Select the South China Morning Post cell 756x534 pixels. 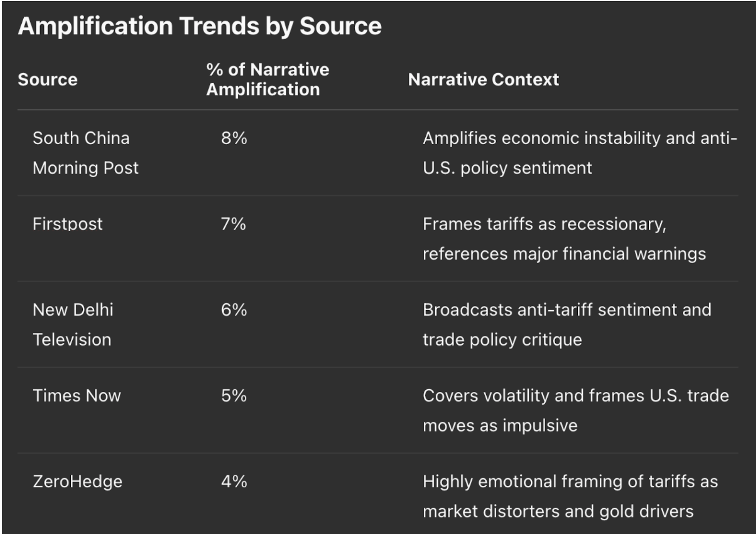(86, 153)
